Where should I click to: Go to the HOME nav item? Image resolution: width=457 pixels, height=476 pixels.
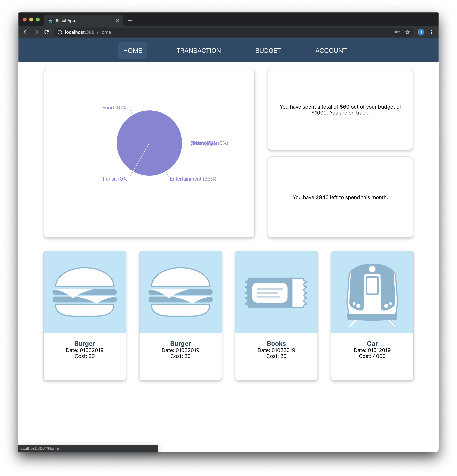132,51
